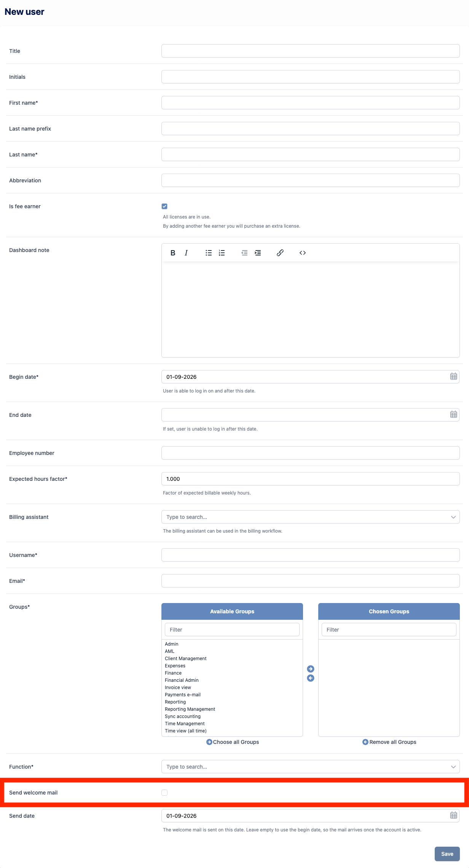Open calendar for Begin date
The height and width of the screenshot is (868, 469).
click(454, 377)
